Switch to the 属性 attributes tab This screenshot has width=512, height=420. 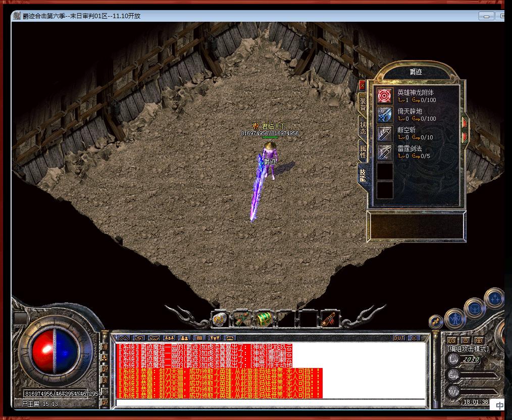coord(363,150)
